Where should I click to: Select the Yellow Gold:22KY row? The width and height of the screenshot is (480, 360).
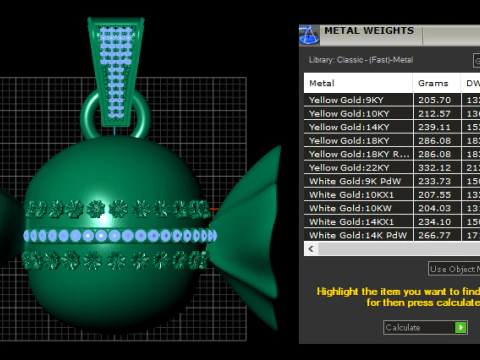[392, 167]
